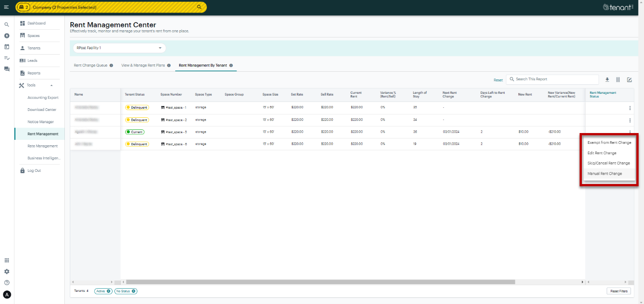Open the hamburger navigation menu
The image size is (644, 304).
[x=6, y=7]
